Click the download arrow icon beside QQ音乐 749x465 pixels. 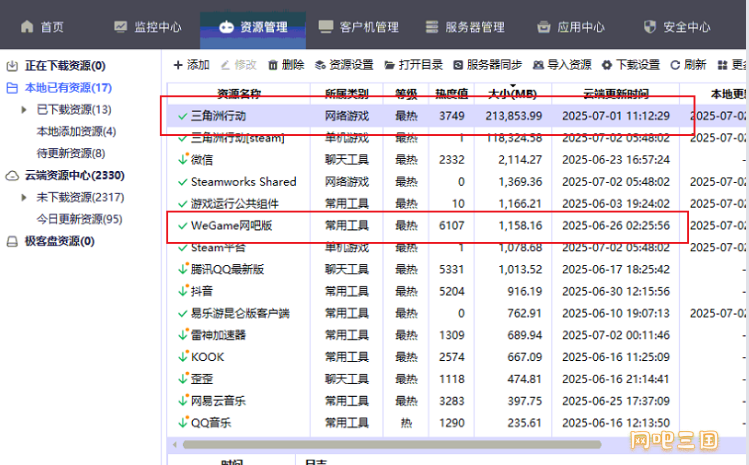tap(183, 422)
